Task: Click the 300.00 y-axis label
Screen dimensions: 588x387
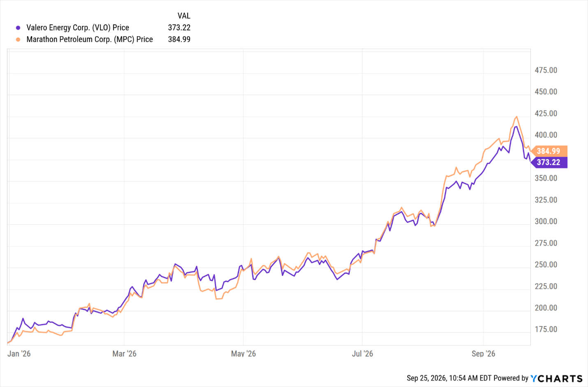Action: tap(546, 221)
